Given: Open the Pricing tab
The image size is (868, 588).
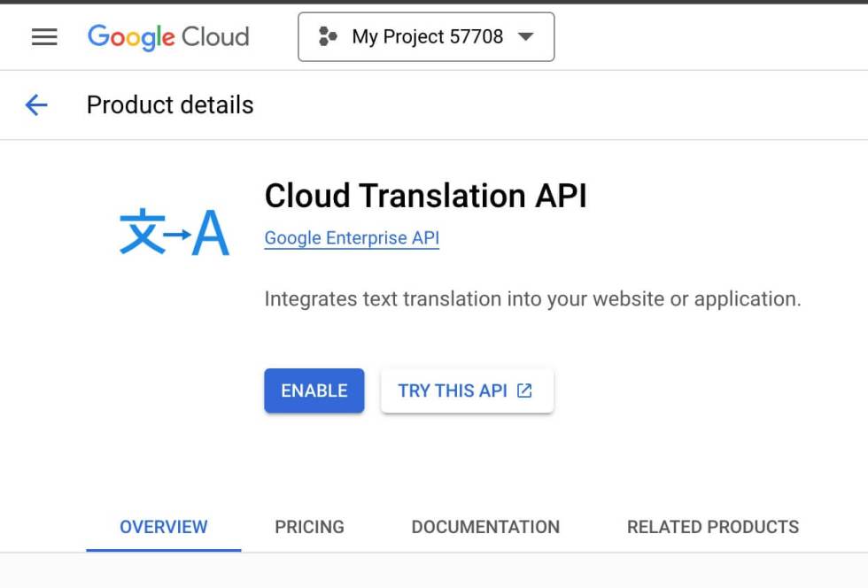Looking at the screenshot, I should [x=309, y=527].
